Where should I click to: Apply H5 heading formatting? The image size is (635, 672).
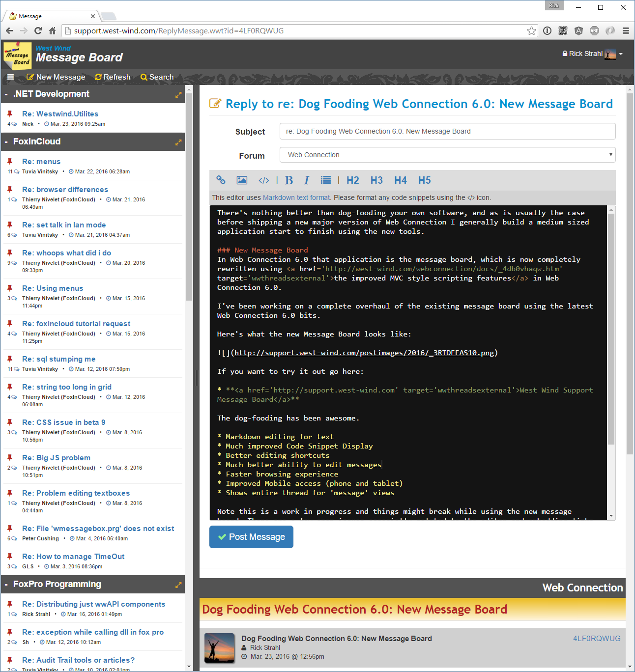tap(425, 180)
